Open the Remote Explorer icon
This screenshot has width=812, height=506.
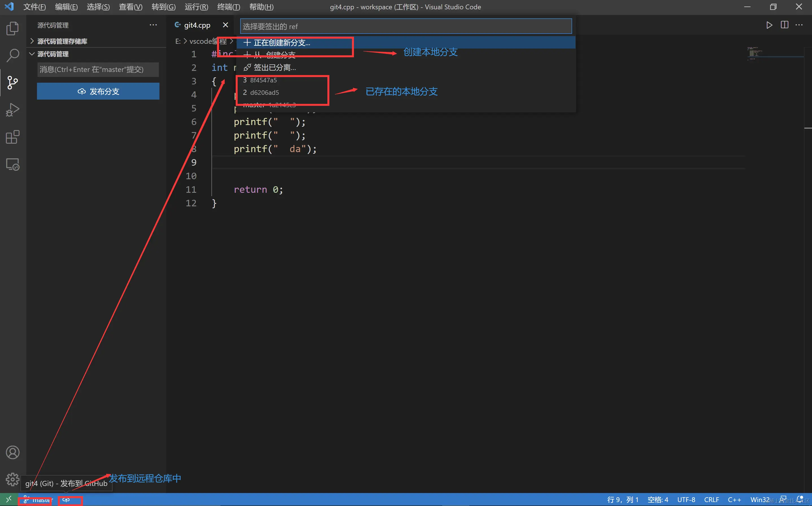tap(13, 164)
